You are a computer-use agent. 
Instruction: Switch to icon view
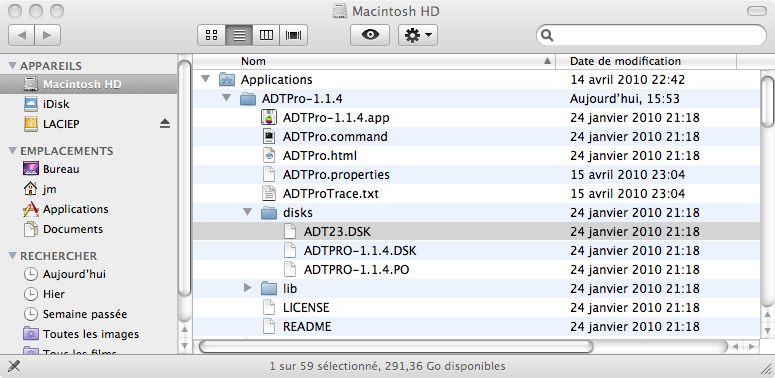pos(212,35)
